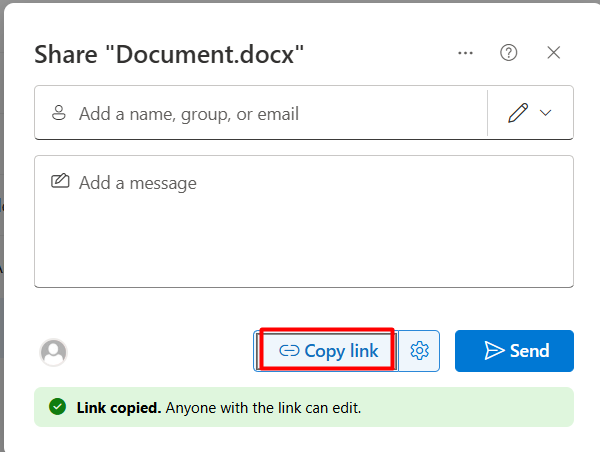600x452 pixels.
Task: Click the message compose icon
Action: pos(60,182)
